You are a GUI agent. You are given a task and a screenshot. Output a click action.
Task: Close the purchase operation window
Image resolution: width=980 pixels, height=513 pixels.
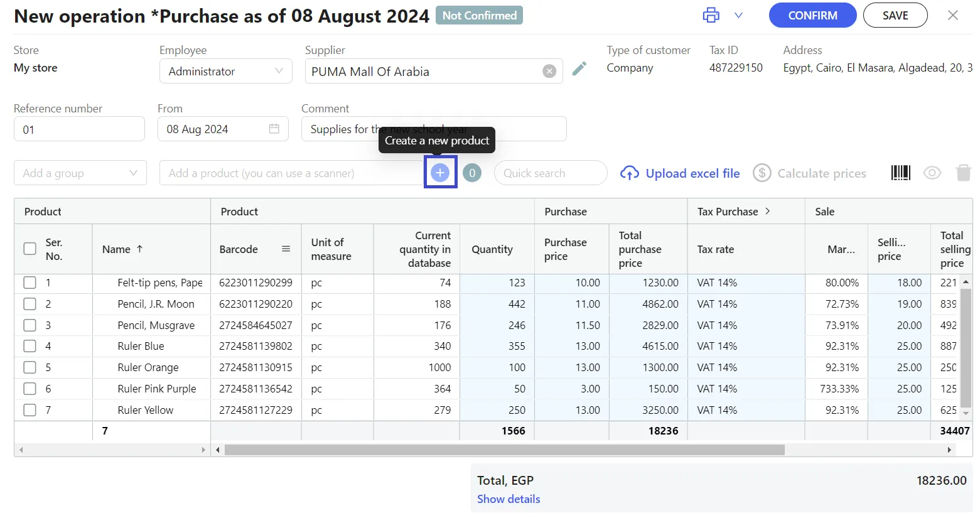pyautogui.click(x=953, y=15)
